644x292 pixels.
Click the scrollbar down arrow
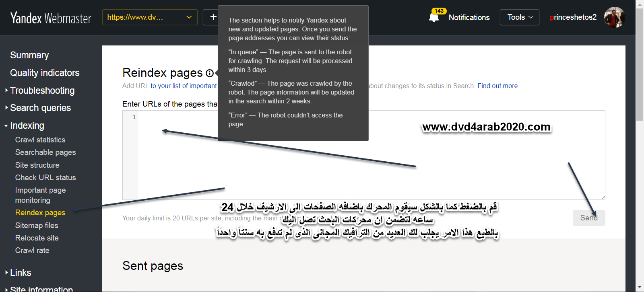coord(640,288)
